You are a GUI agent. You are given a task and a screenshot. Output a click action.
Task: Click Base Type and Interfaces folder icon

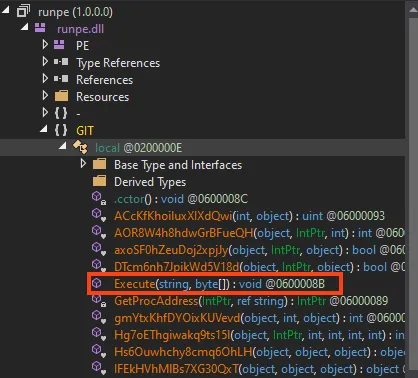pos(99,164)
